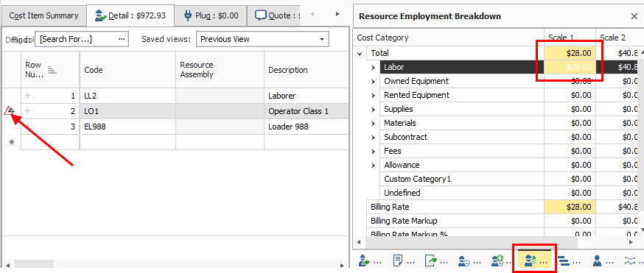Click the Cost Category column header
This screenshot has height=273, width=644.
tap(449, 38)
